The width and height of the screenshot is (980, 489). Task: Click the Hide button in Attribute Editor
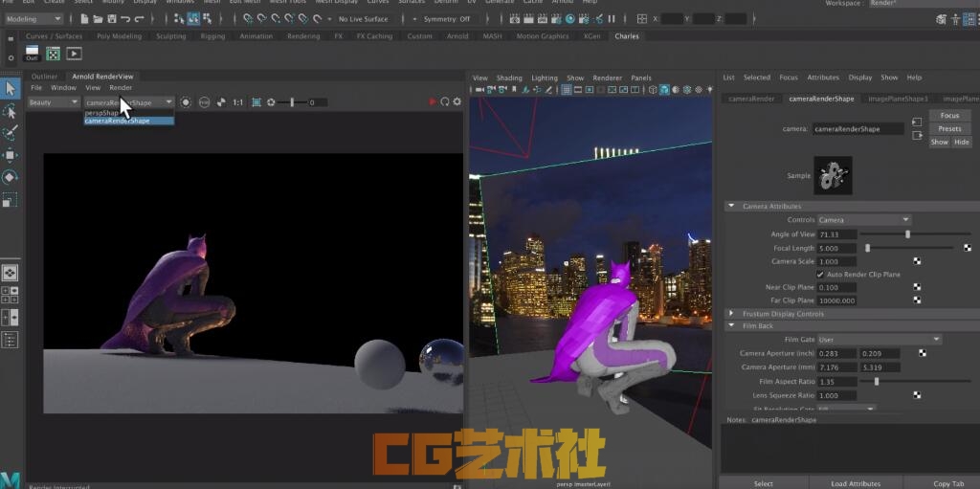click(961, 142)
